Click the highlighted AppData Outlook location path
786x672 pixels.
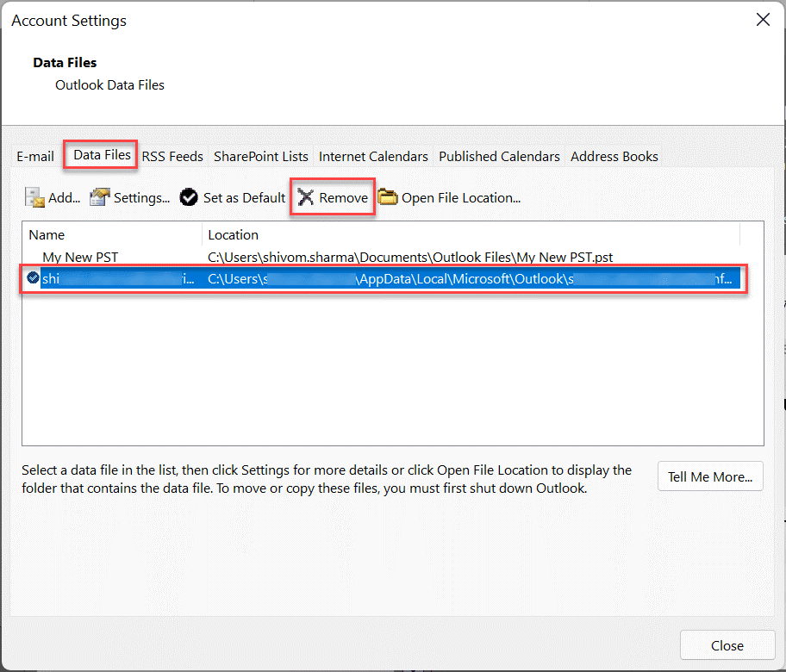pyautogui.click(x=471, y=278)
